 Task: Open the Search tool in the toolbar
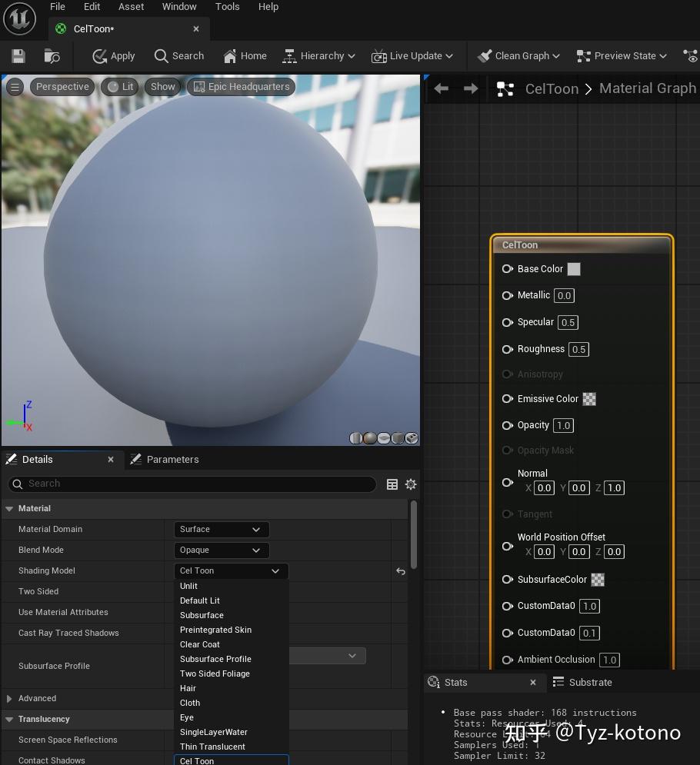click(178, 55)
